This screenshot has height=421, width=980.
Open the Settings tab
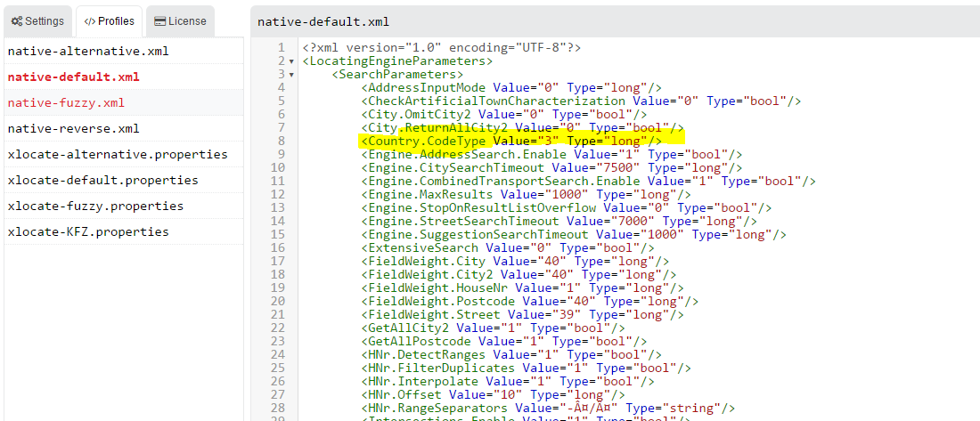coord(37,20)
